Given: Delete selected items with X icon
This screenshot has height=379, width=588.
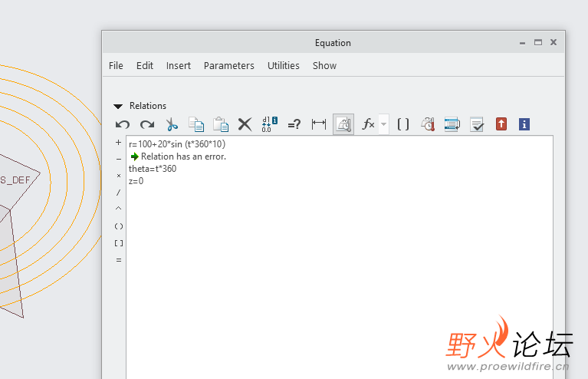Looking at the screenshot, I should click(245, 124).
